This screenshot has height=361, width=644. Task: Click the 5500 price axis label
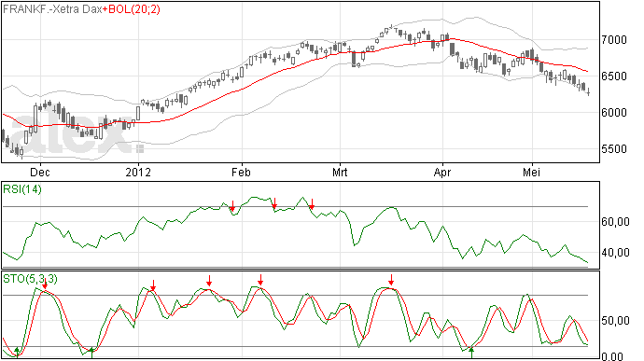[614, 149]
